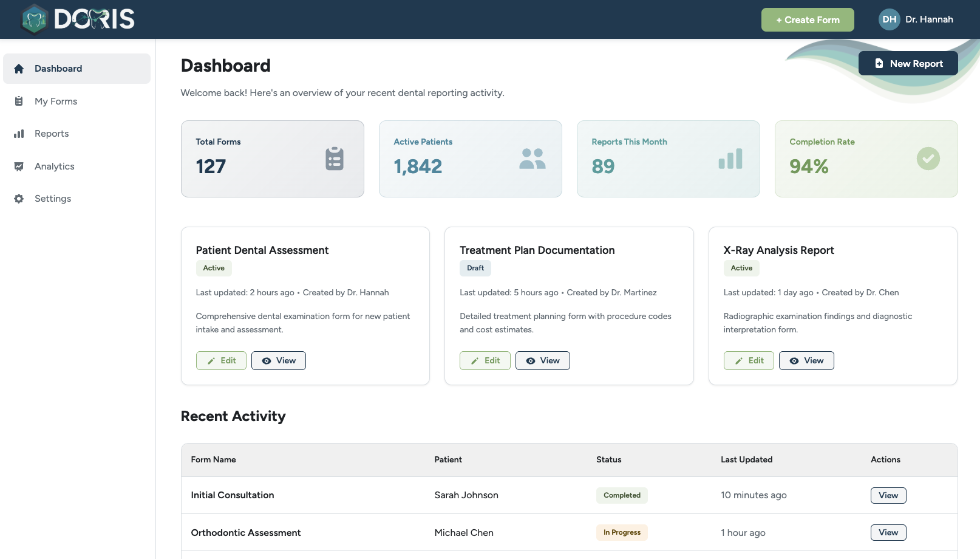Click the edit pencil on Patient Dental Assessment
This screenshot has width=980, height=559.
(212, 360)
